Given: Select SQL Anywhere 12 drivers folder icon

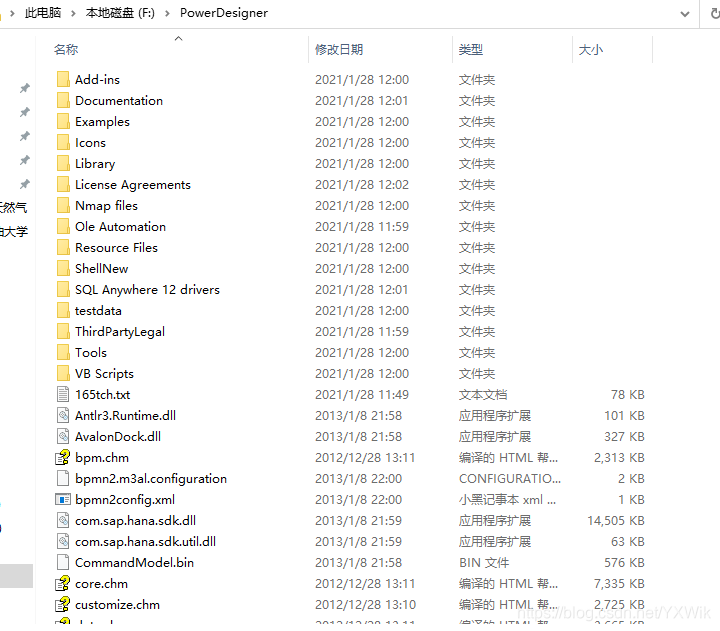Looking at the screenshot, I should (x=63, y=290).
